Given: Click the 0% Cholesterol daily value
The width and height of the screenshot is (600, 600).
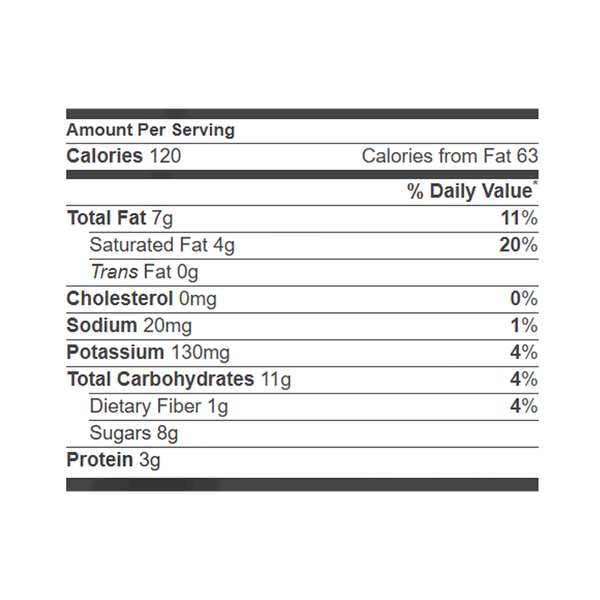Looking at the screenshot, I should [524, 298].
